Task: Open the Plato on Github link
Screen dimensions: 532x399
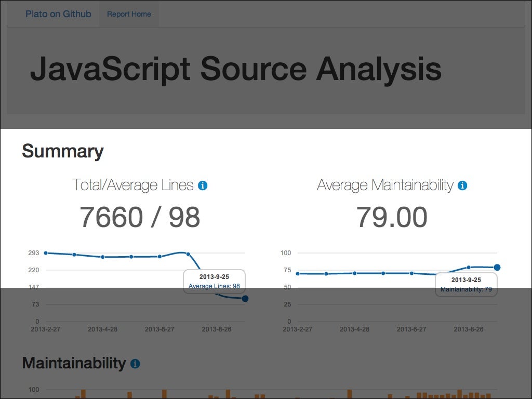Action: point(58,14)
